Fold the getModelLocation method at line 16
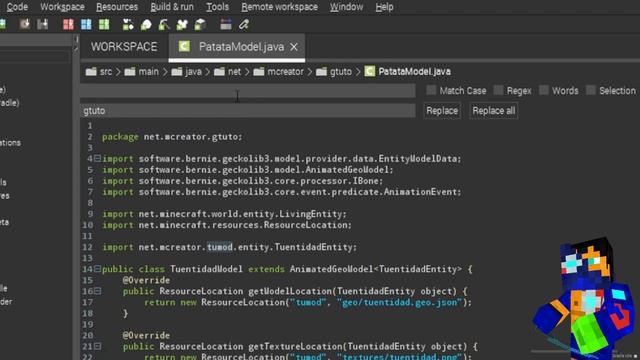The image size is (640, 360). point(98,291)
